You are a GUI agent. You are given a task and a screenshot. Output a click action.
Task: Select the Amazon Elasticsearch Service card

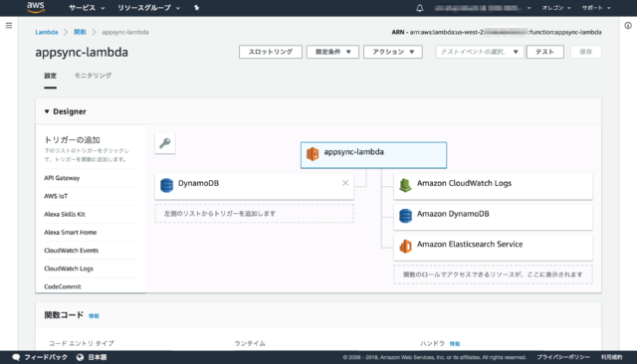point(493,247)
